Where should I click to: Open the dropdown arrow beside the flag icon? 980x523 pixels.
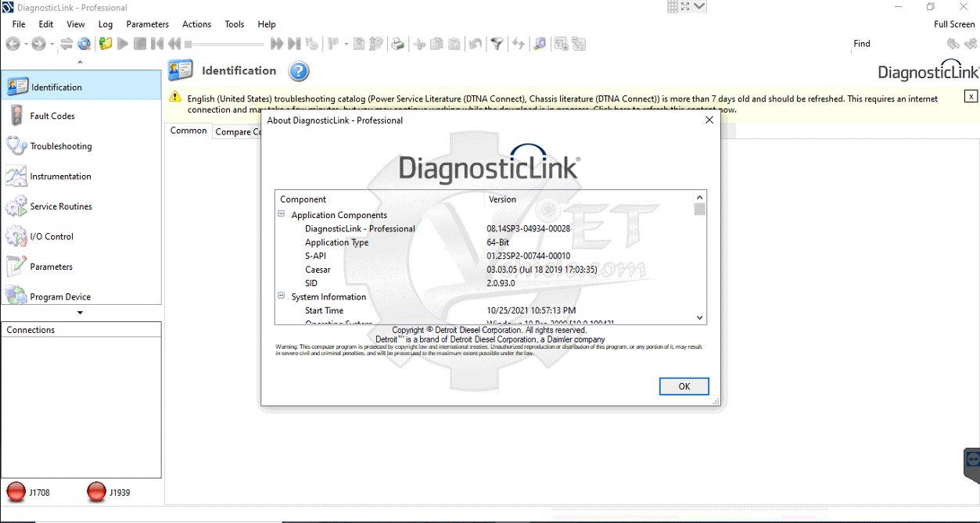[x=346, y=44]
